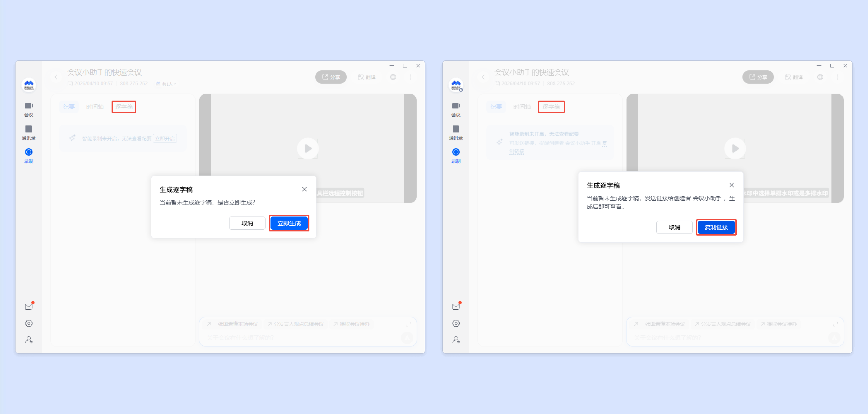
Task: Click globe language icon in left window
Action: click(393, 77)
